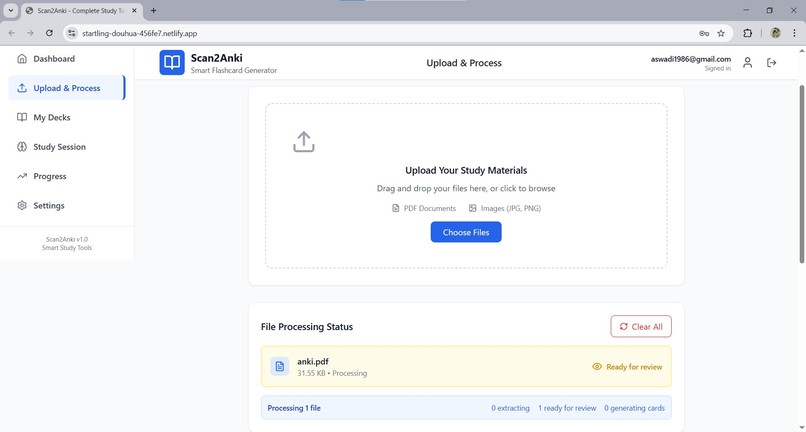Screen dimensions: 806x432
Task: Open the user profile icon
Action: tap(747, 63)
